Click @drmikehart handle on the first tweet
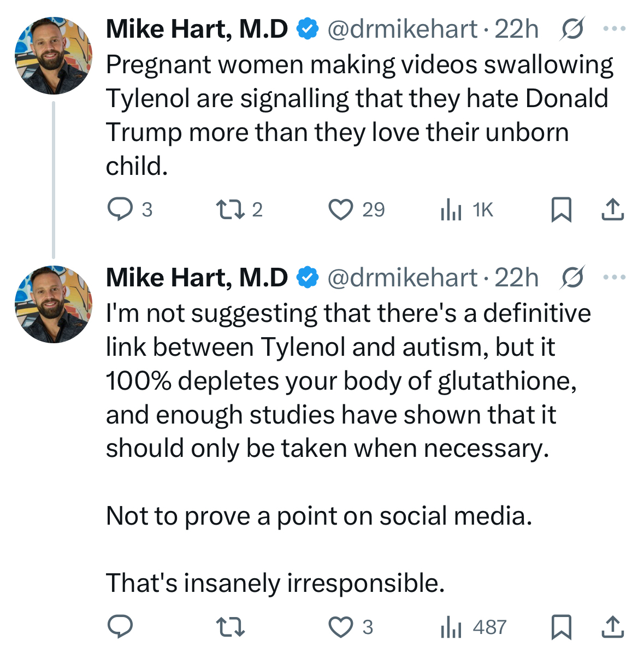The width and height of the screenshot is (644, 646). pyautogui.click(x=403, y=29)
